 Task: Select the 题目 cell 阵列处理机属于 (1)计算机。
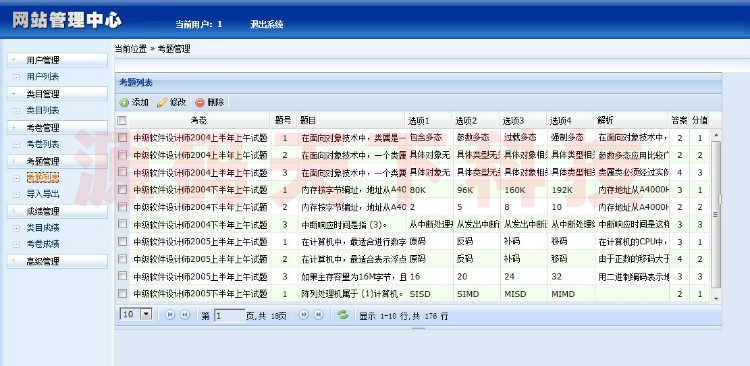(351, 294)
